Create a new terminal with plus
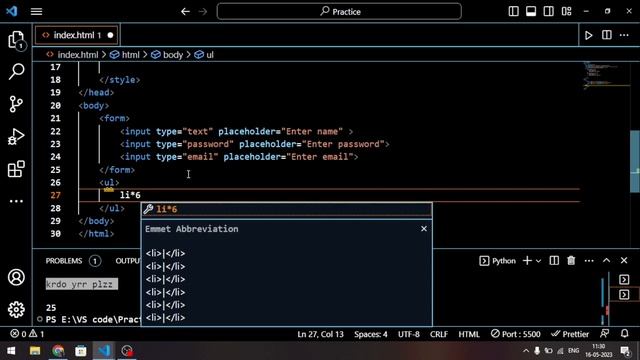640x360 pixels. (x=527, y=260)
